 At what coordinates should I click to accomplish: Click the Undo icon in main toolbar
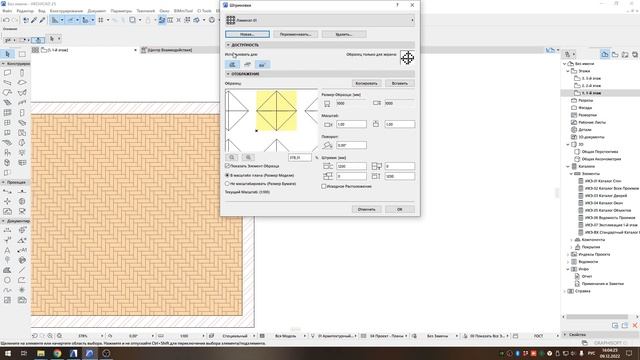(6, 20)
